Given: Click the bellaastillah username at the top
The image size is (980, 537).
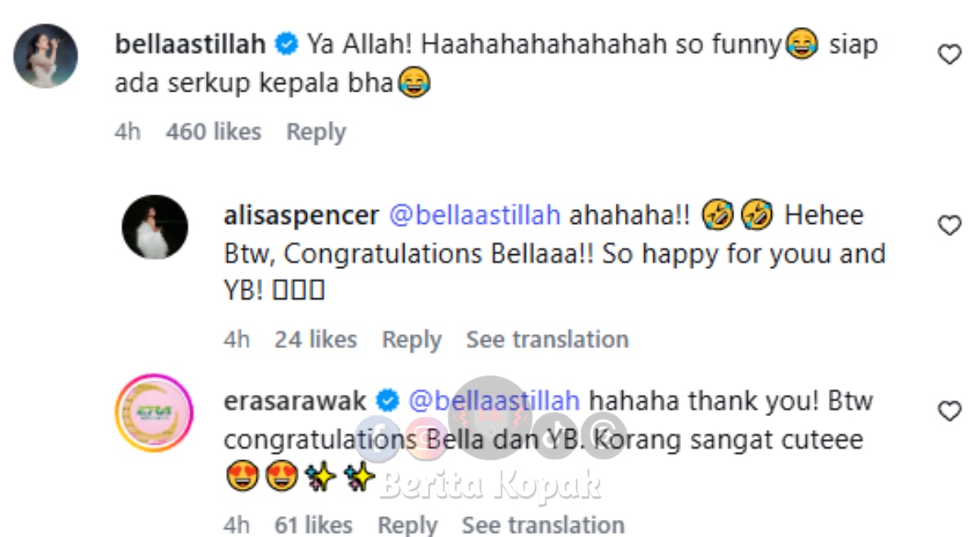Looking at the screenshot, I should 190,44.
